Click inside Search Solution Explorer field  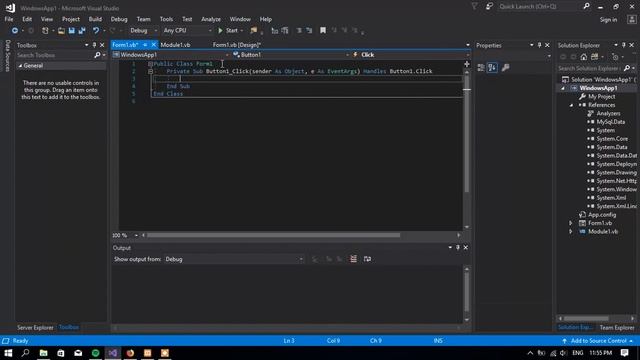pos(590,68)
